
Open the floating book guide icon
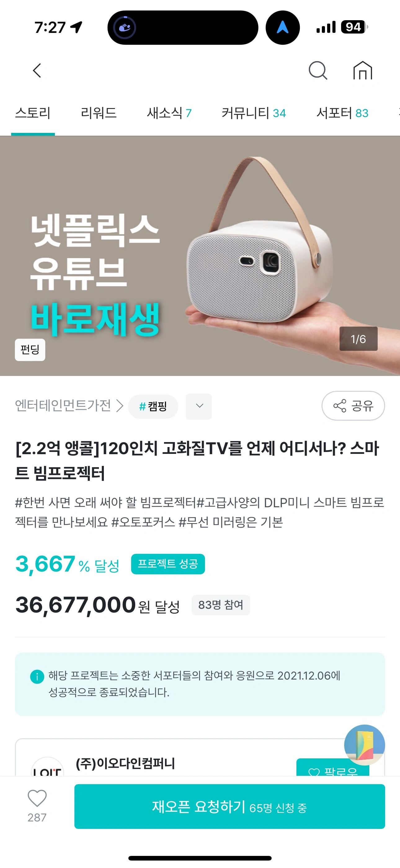(364, 745)
